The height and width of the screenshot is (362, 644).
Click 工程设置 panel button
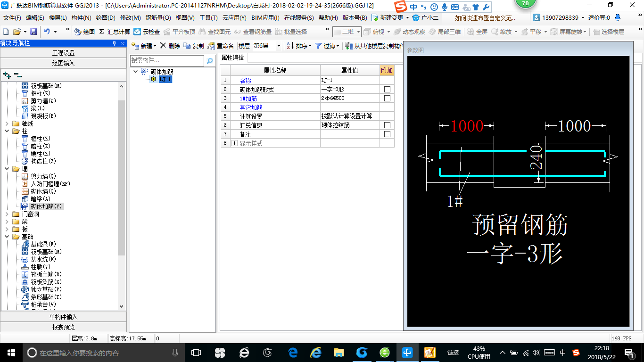(63, 53)
